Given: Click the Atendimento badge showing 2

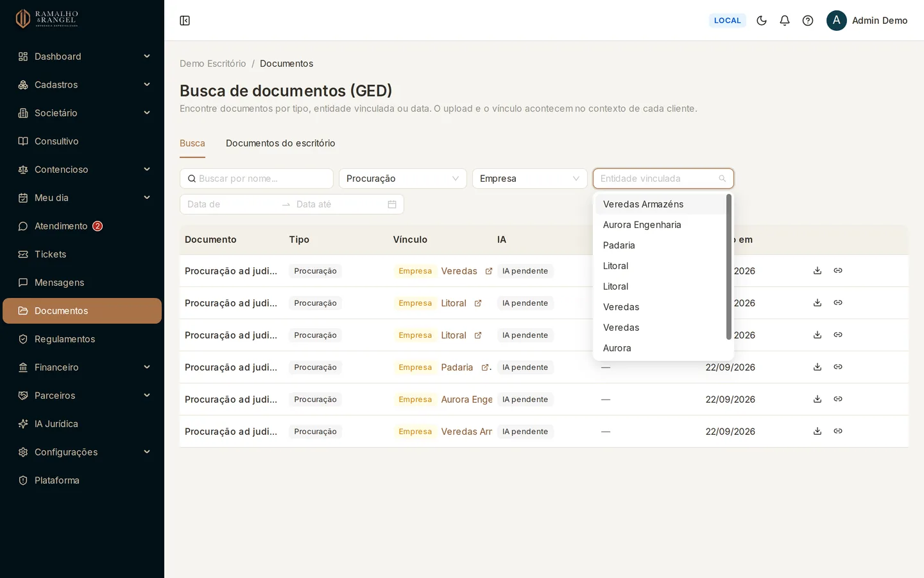Looking at the screenshot, I should (98, 226).
